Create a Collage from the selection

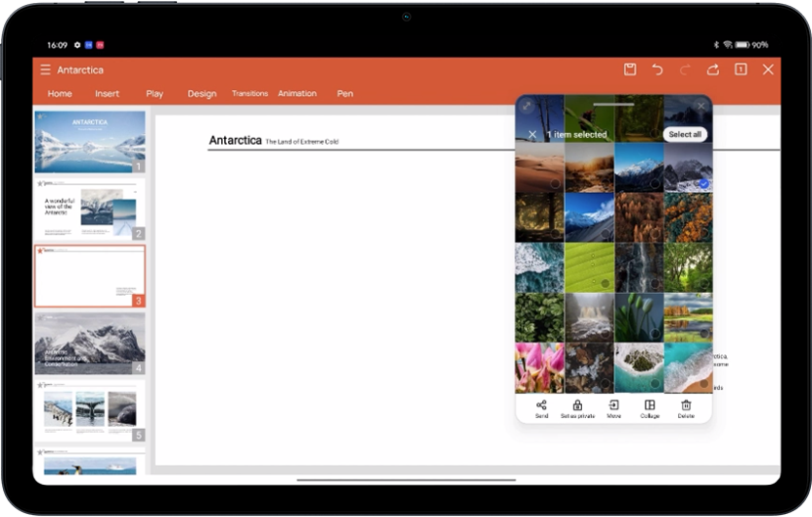coord(650,408)
